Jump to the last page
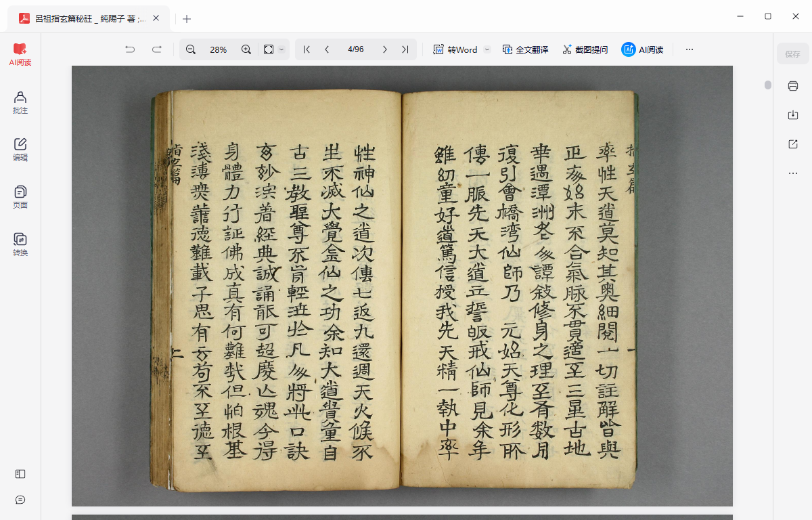Screen dimensions: 812x520 click(405, 49)
